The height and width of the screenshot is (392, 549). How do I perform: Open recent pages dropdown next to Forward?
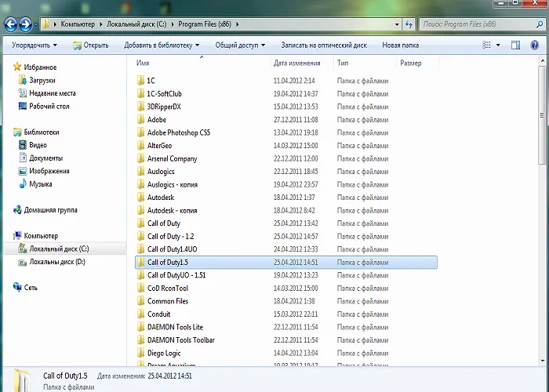(36, 25)
